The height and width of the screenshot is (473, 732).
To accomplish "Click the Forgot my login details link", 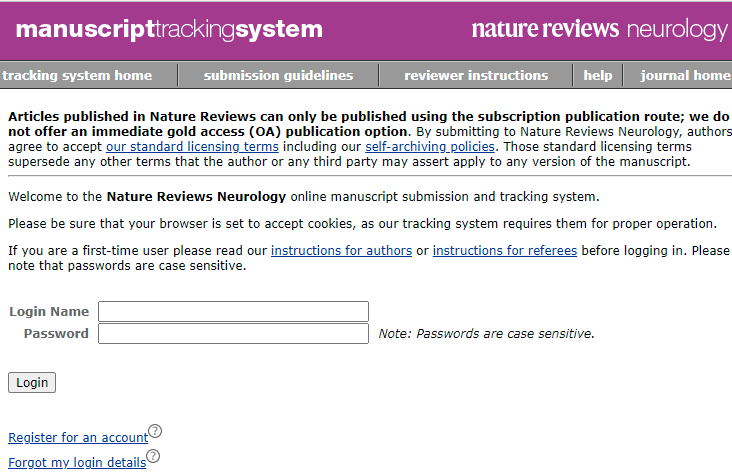I will 77,462.
